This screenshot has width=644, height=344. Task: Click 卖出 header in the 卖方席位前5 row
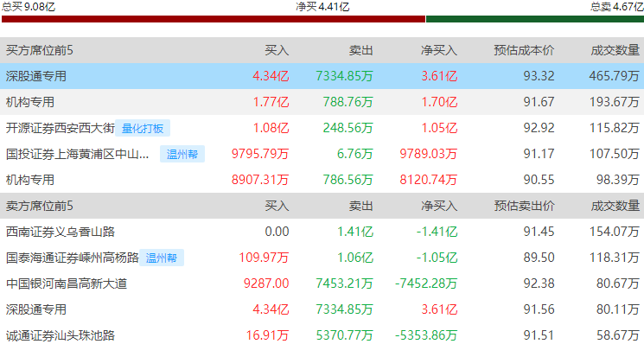point(361,206)
